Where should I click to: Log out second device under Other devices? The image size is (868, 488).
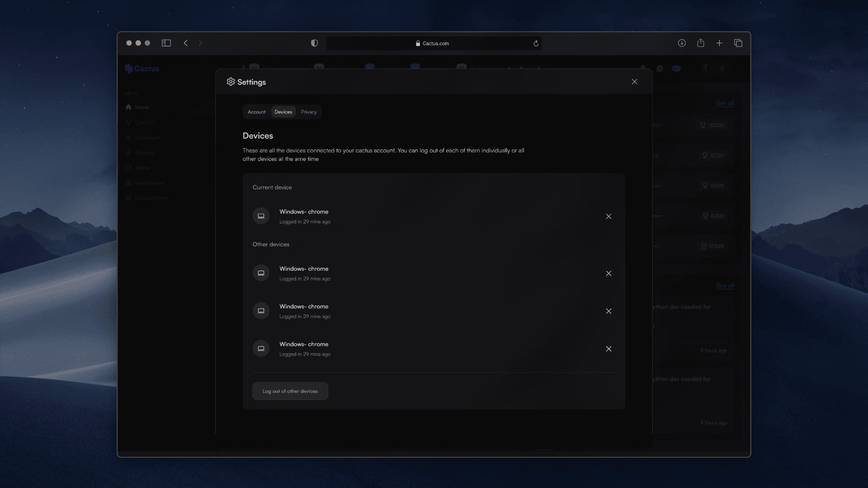point(609,311)
